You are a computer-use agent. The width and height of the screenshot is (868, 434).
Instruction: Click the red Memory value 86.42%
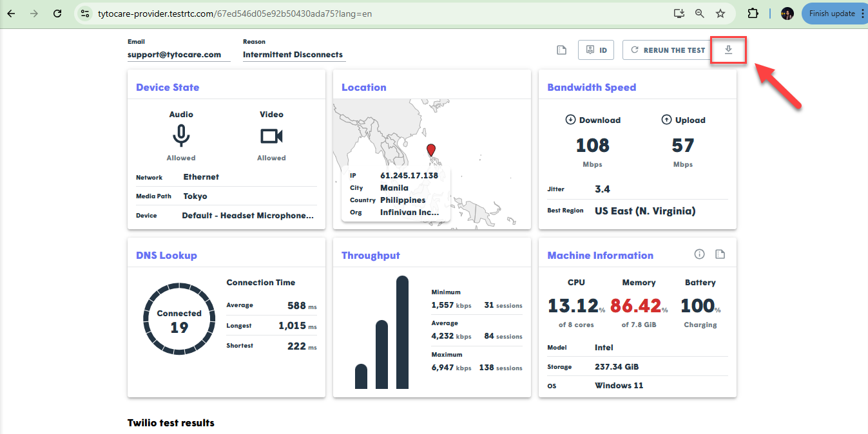pyautogui.click(x=639, y=306)
